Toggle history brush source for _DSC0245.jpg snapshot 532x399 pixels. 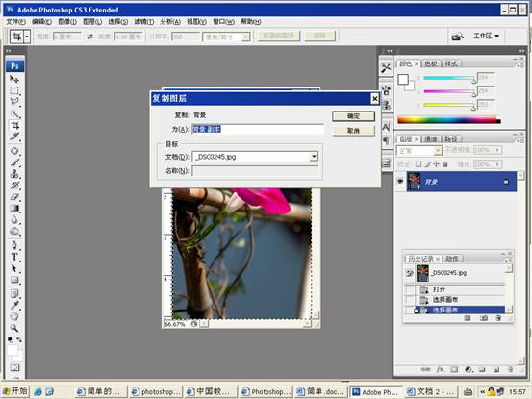410,273
